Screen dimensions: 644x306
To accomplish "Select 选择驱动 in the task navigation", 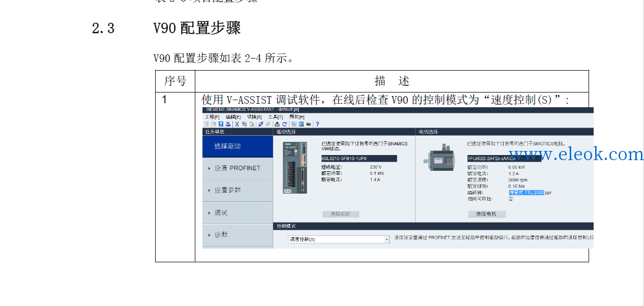I will pyautogui.click(x=238, y=146).
